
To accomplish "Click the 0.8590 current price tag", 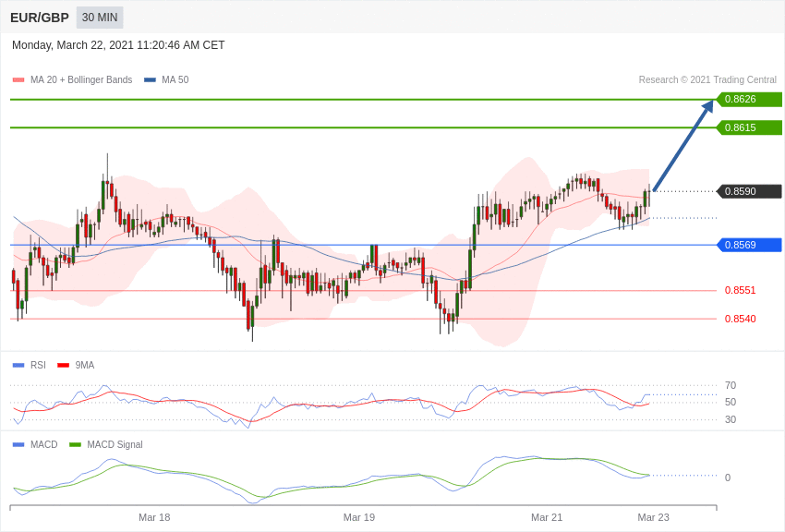I will click(x=749, y=191).
